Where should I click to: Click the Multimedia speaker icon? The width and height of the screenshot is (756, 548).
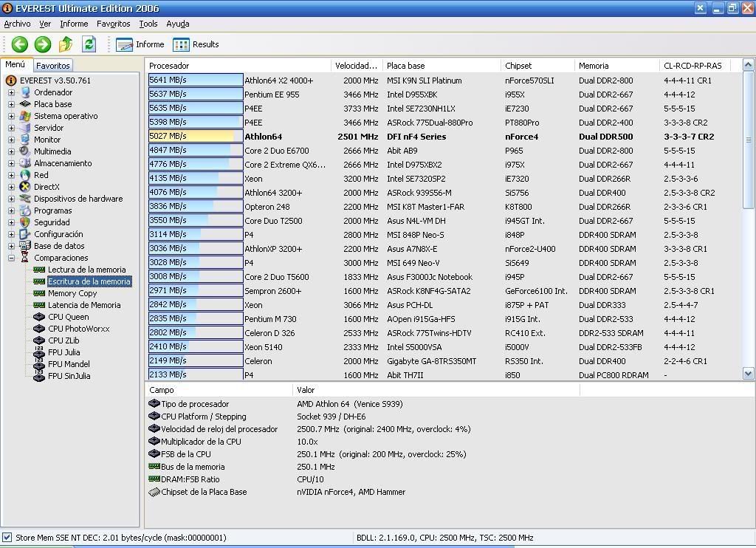pos(25,151)
